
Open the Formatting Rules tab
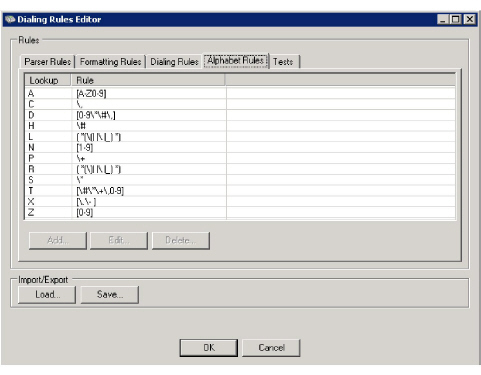point(110,62)
